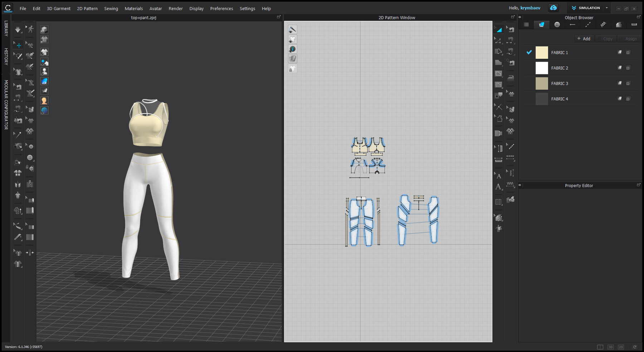Click the krymbaev username link

tap(530, 8)
